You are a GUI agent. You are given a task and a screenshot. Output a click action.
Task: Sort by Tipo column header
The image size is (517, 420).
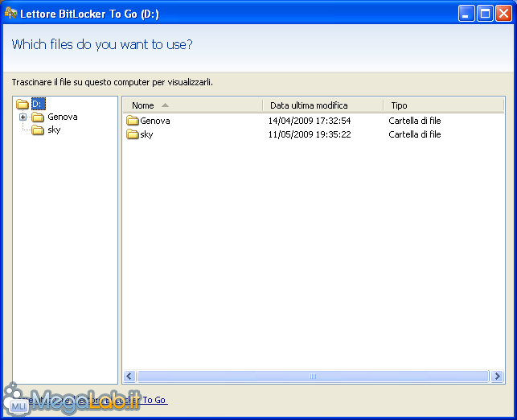click(444, 105)
